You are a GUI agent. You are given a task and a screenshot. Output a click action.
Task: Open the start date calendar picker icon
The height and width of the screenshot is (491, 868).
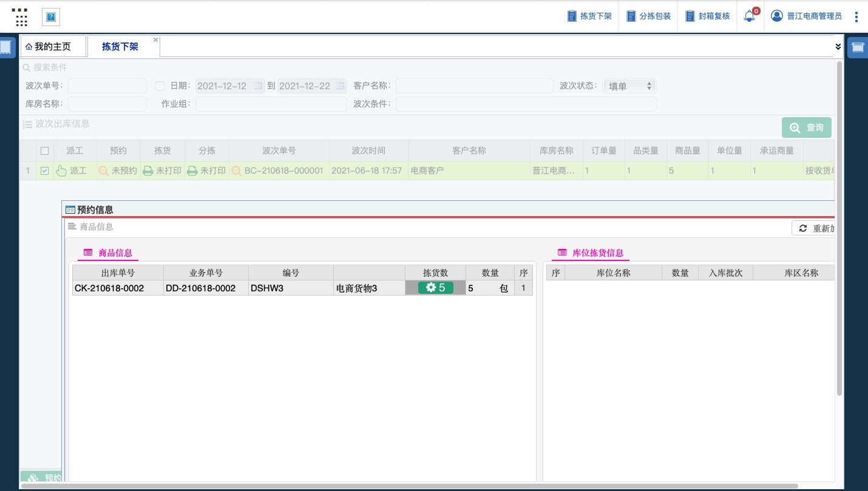(x=258, y=86)
